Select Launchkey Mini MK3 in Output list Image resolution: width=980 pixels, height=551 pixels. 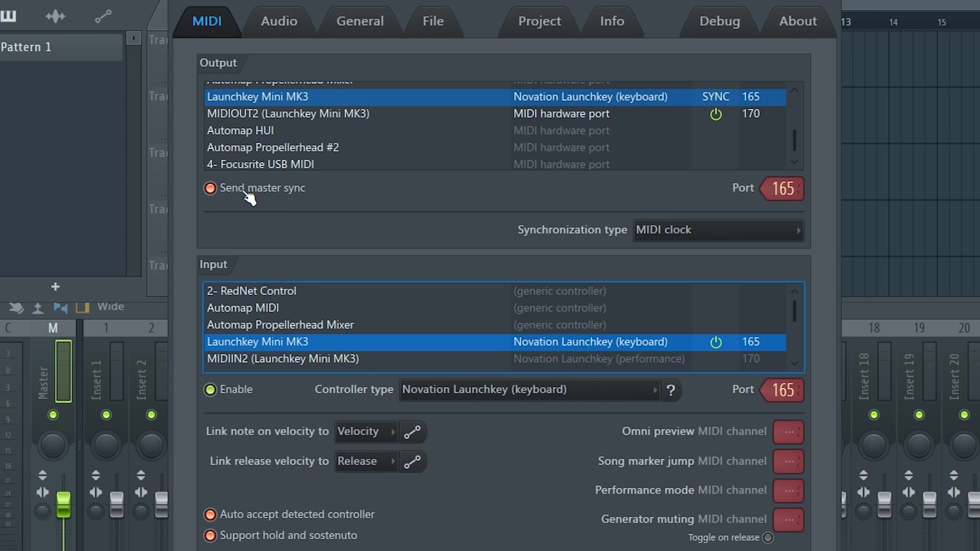(x=495, y=97)
